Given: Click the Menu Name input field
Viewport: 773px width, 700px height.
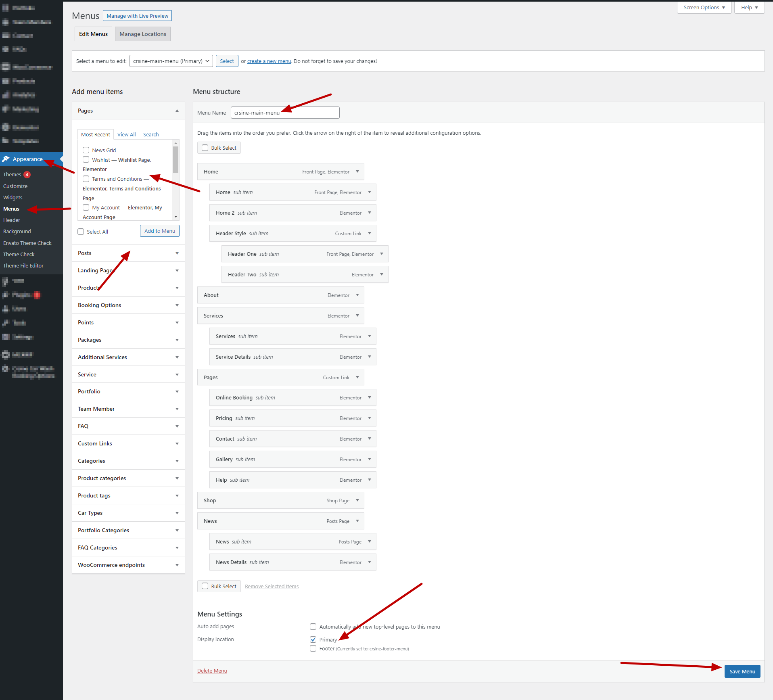Looking at the screenshot, I should (285, 113).
